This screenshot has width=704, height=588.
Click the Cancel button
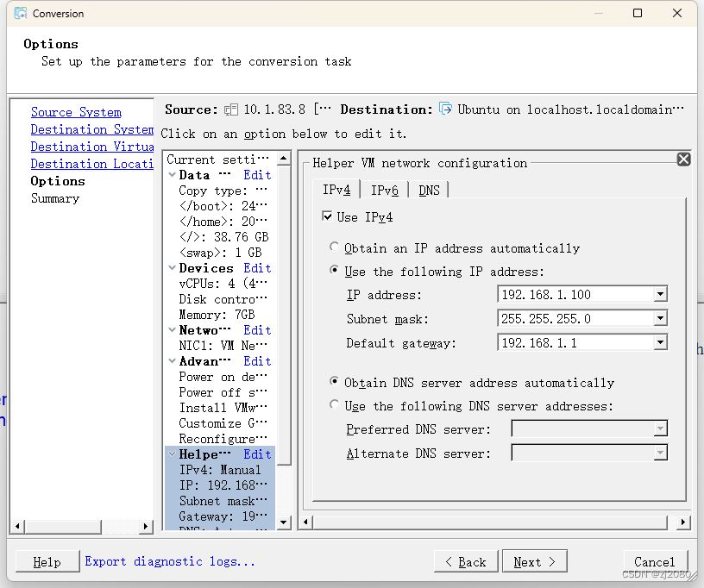click(655, 561)
